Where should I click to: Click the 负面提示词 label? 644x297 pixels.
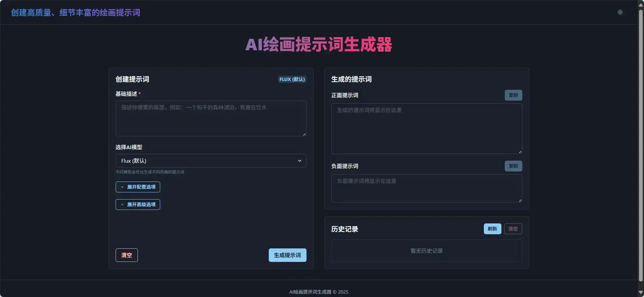click(345, 166)
